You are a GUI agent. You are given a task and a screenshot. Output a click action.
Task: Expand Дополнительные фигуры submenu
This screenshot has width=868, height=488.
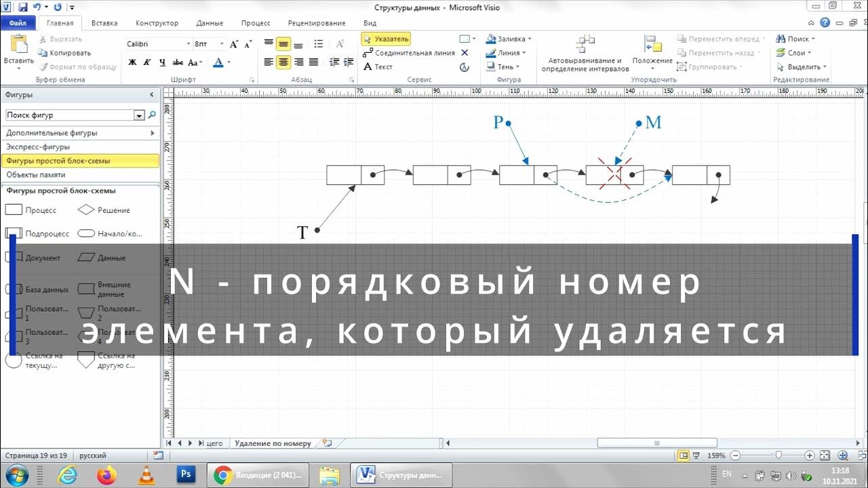tap(80, 133)
